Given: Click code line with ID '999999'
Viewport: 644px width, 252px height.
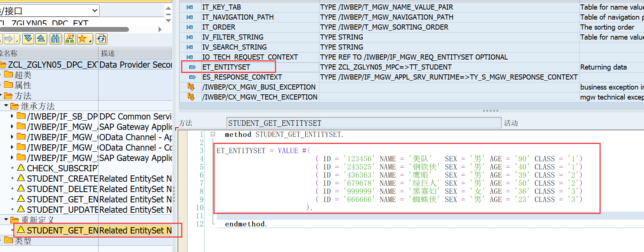Looking at the screenshot, I should tap(449, 191).
